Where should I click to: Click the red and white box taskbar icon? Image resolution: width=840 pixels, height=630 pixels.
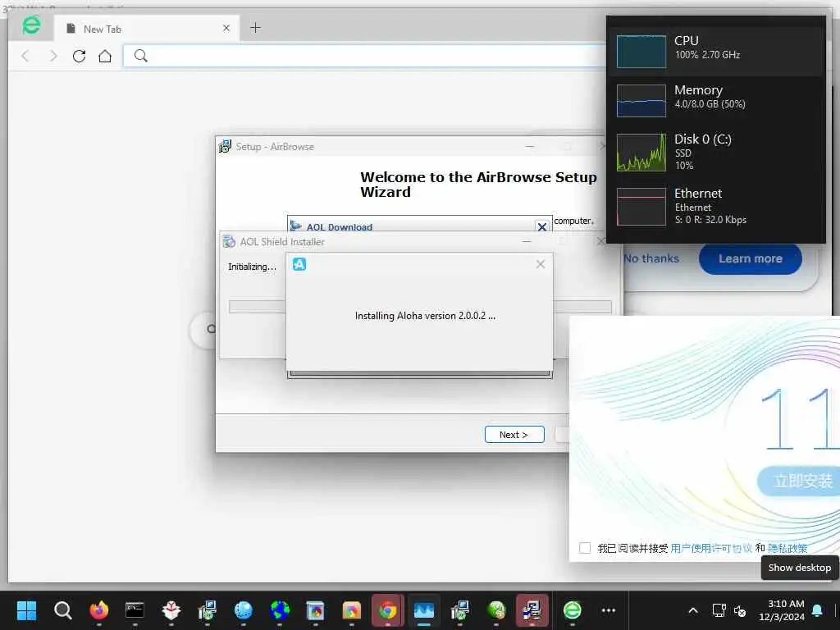pos(171,610)
